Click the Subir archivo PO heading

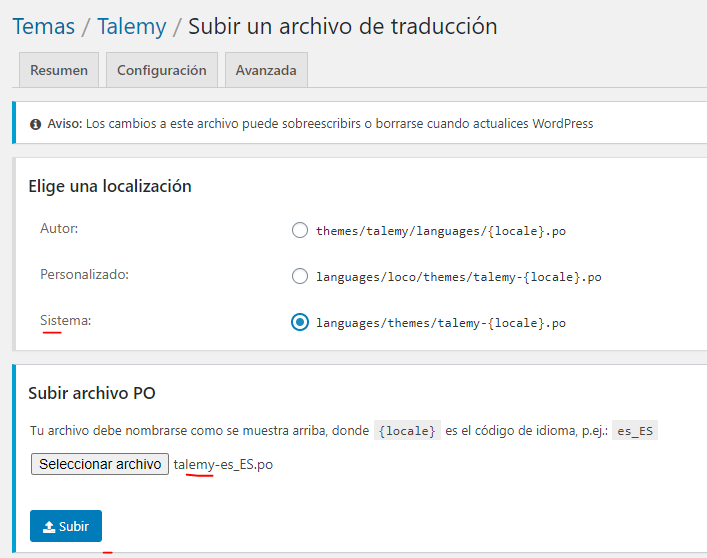(92, 393)
